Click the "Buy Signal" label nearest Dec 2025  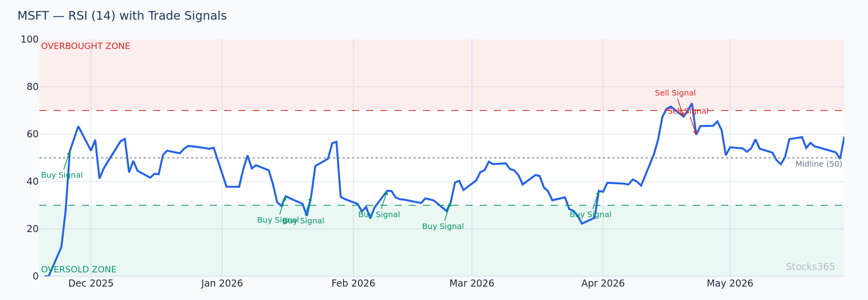(x=62, y=175)
